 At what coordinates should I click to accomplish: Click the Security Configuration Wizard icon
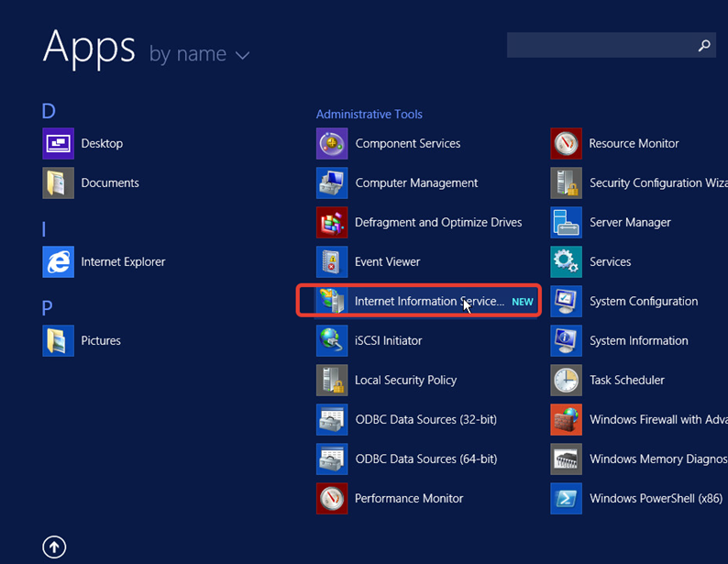pyautogui.click(x=566, y=182)
